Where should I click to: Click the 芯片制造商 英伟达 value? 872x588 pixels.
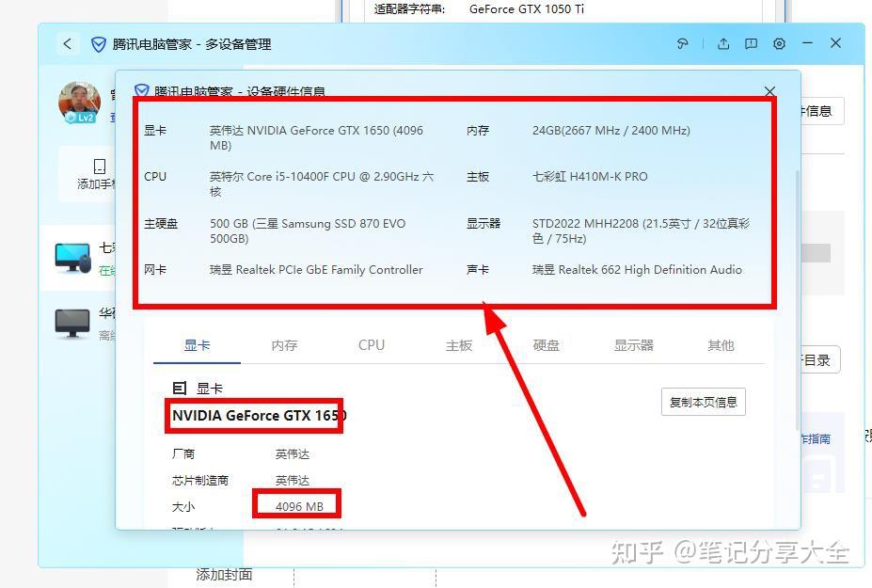click(x=293, y=480)
